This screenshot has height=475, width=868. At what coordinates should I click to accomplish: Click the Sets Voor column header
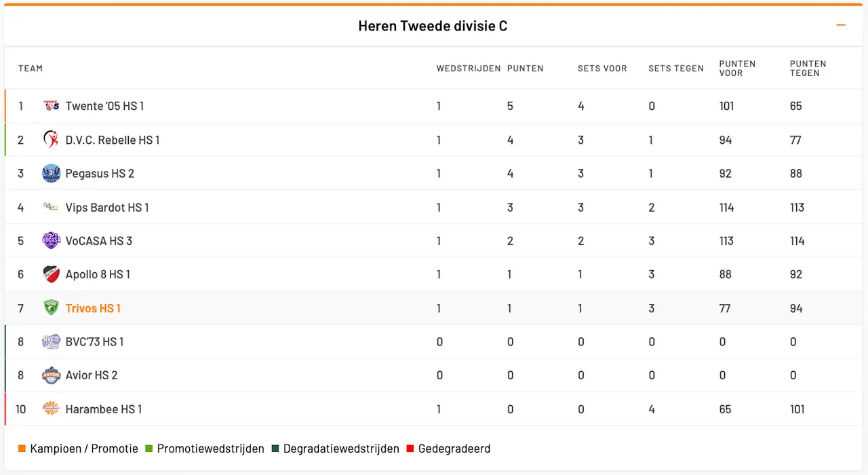[x=602, y=69]
